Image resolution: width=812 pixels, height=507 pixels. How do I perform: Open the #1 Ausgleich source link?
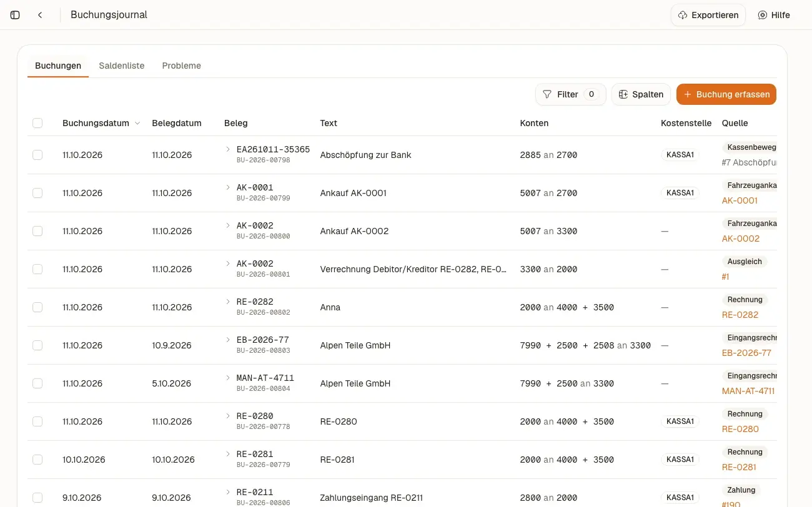(x=726, y=277)
